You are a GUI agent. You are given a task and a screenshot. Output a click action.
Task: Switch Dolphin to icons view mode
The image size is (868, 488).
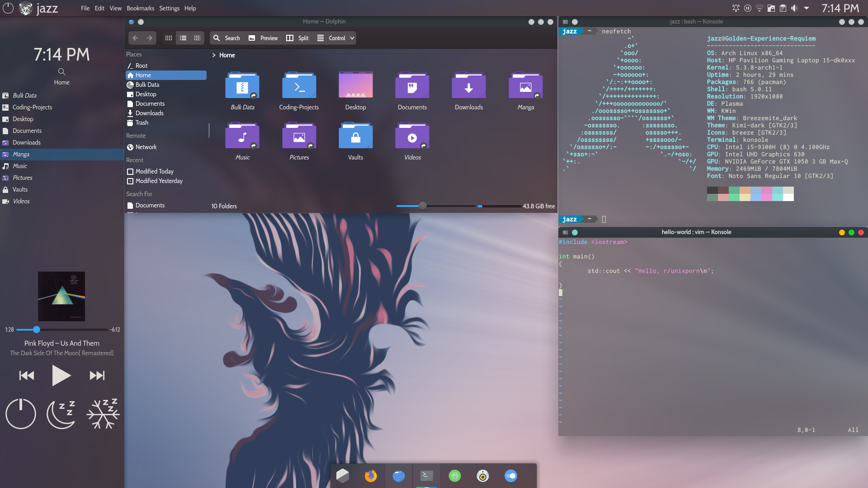click(169, 38)
